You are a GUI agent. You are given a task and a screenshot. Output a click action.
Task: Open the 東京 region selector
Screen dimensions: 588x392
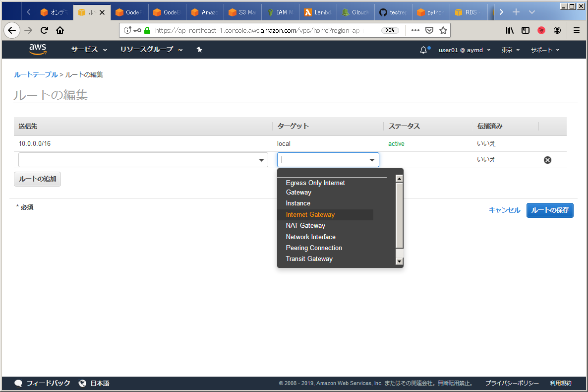click(x=510, y=50)
